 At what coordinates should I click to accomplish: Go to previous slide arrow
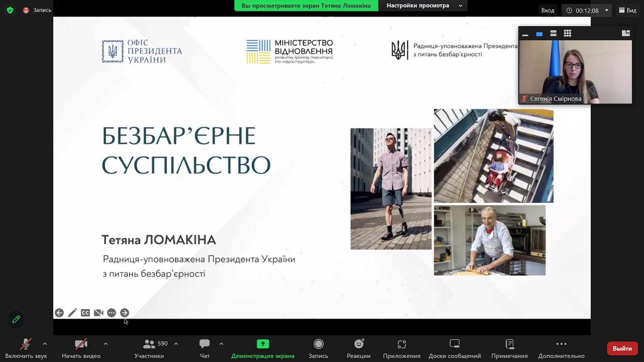(x=59, y=313)
